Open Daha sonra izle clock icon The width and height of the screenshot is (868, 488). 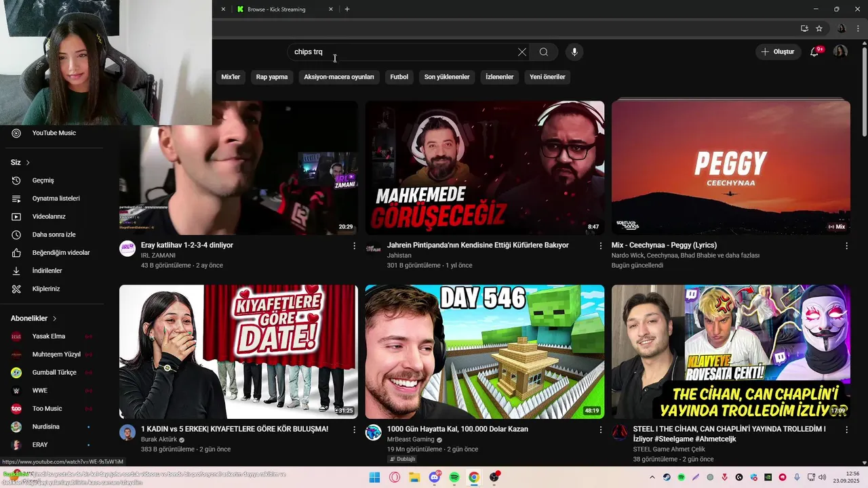coord(16,235)
